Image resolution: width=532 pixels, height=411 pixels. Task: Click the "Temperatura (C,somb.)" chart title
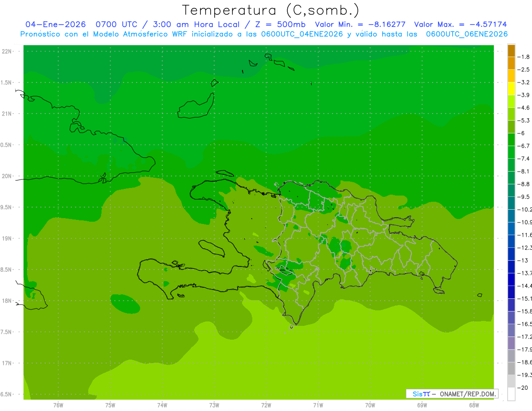tap(271, 10)
